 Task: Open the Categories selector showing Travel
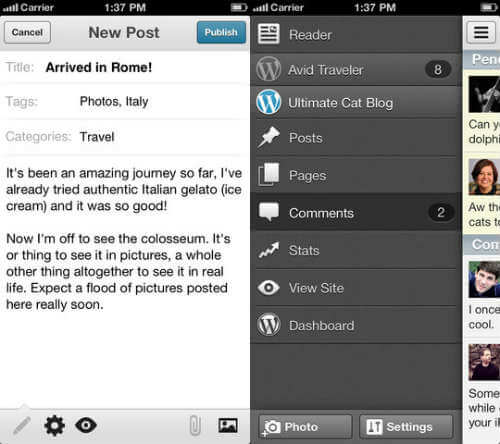pos(125,137)
